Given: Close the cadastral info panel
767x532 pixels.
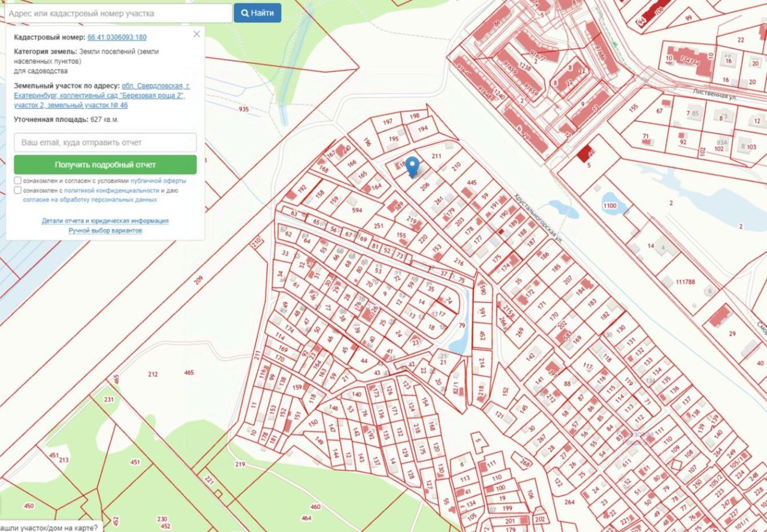Looking at the screenshot, I should 197,34.
